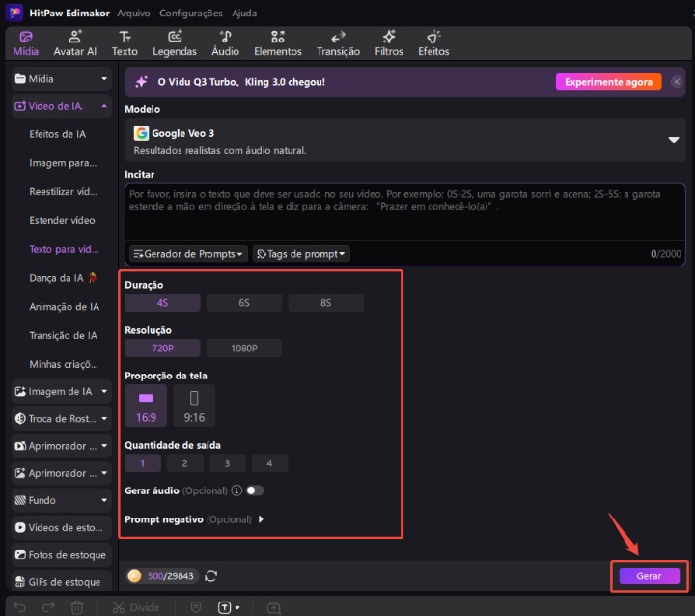Select Animação de IA in sidebar
Viewport: 695px width, 616px height.
pos(65,307)
